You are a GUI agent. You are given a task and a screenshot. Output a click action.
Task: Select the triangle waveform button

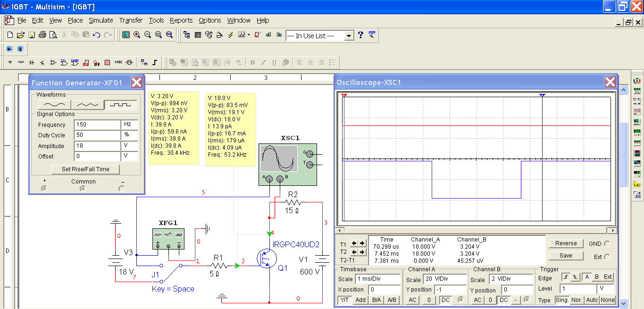[87, 105]
